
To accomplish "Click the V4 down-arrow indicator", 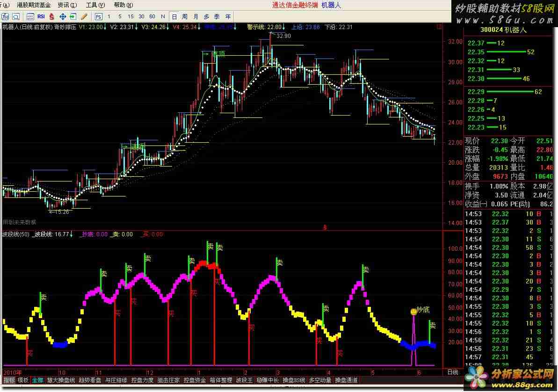I will pyautogui.click(x=199, y=27).
